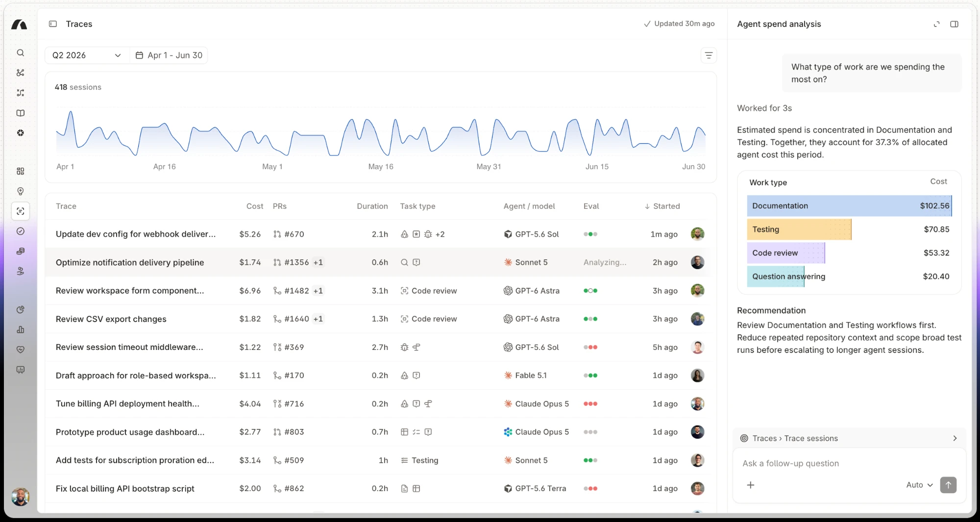Image resolution: width=980 pixels, height=522 pixels.
Task: Open the checkmark circle icon in sidebar
Action: coord(20,231)
